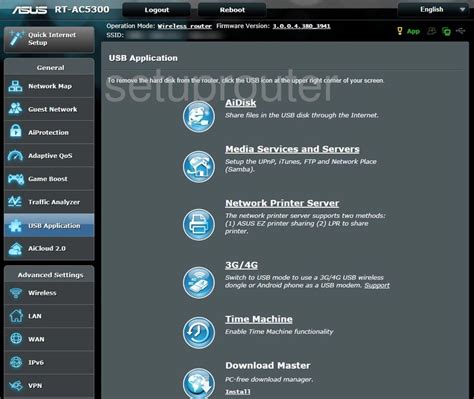Click the WAN globe icon in sidebar
474x399 pixels.
(16, 339)
